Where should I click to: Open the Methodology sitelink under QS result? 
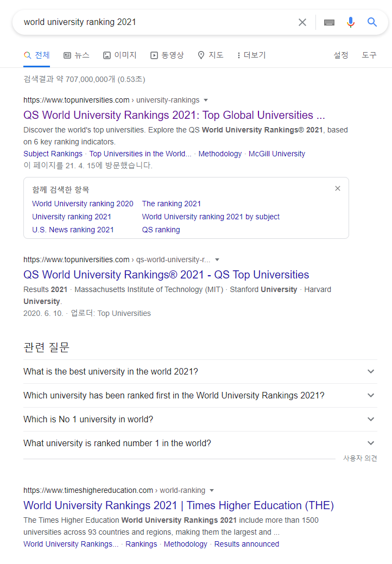point(220,154)
